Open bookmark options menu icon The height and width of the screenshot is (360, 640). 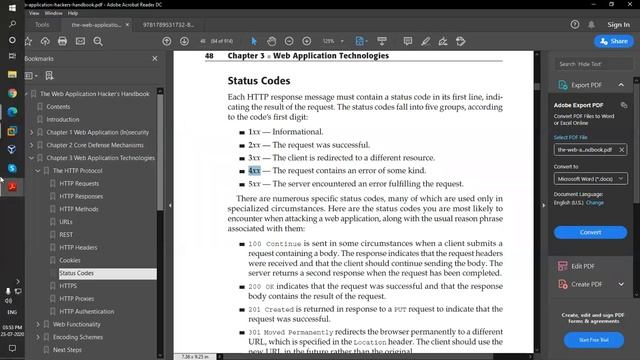point(31,76)
